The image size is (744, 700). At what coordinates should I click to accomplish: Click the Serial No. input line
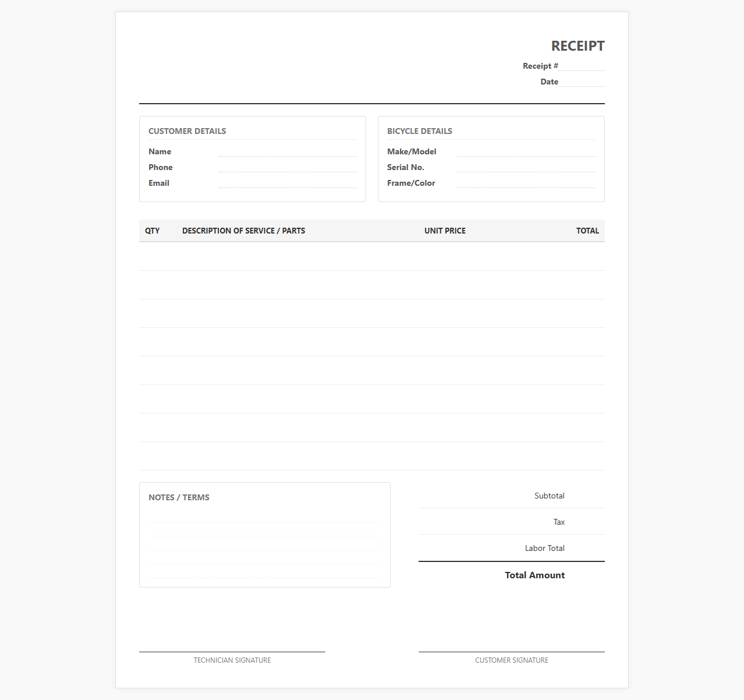point(526,167)
